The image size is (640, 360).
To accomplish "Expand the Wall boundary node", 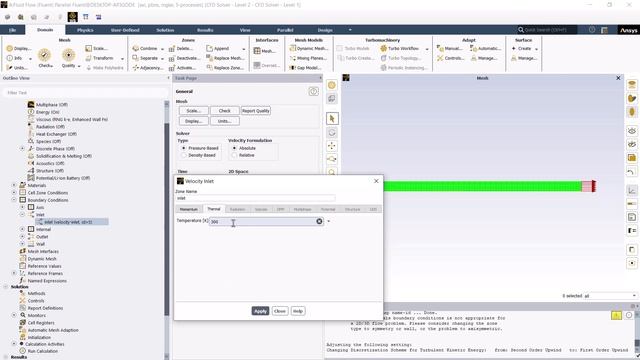I will click(x=22, y=244).
